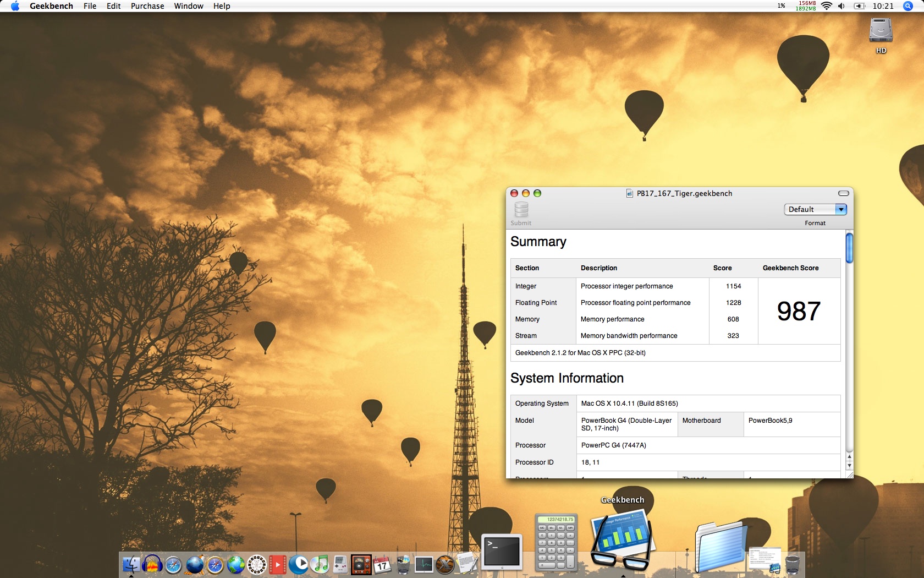This screenshot has height=578, width=924.
Task: Click the 'PowerBook5,9' motherboard value
Action: coord(770,421)
